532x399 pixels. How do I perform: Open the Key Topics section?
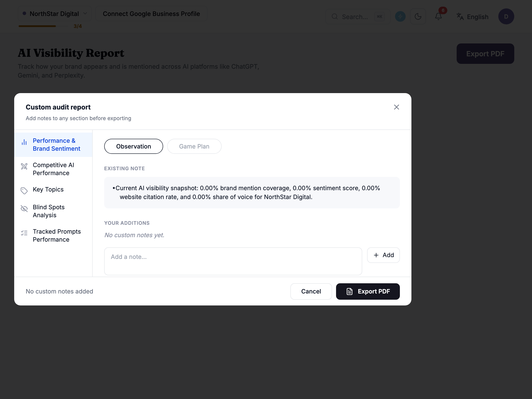click(53, 190)
